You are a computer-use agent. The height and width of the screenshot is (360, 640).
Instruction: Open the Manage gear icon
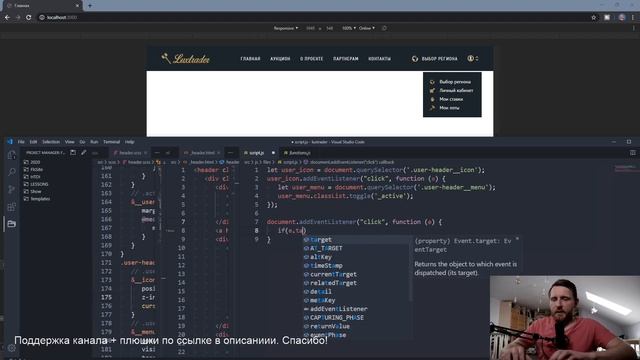click(11, 348)
